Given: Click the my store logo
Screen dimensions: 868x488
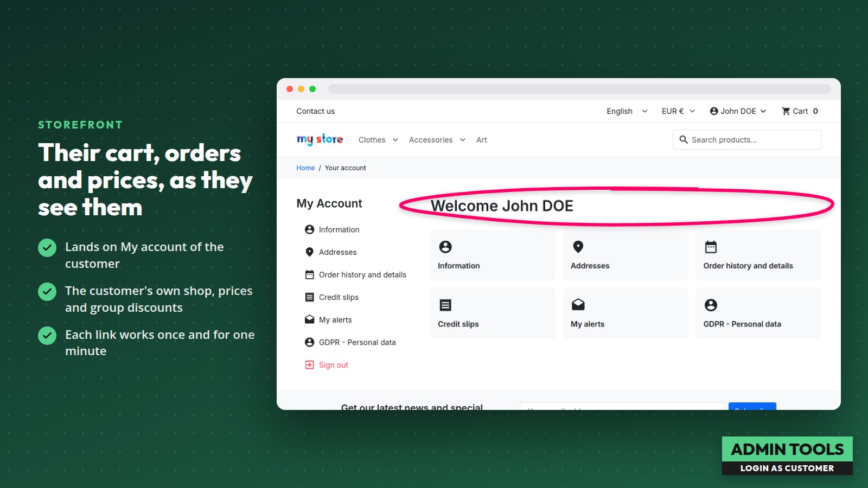Looking at the screenshot, I should click(320, 139).
